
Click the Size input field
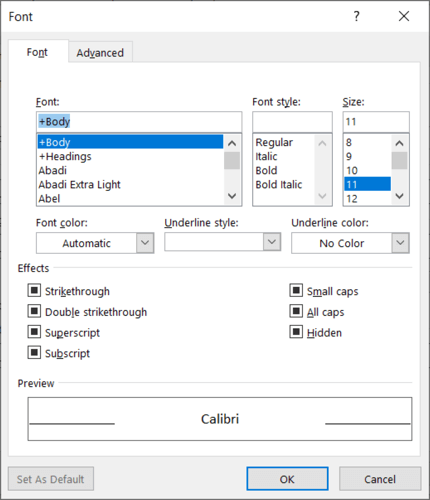pos(376,122)
